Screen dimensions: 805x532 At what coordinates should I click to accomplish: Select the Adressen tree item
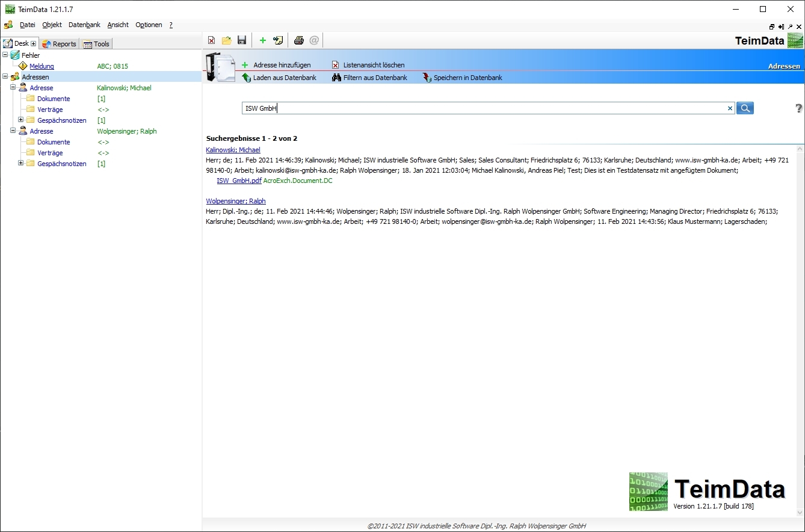35,77
